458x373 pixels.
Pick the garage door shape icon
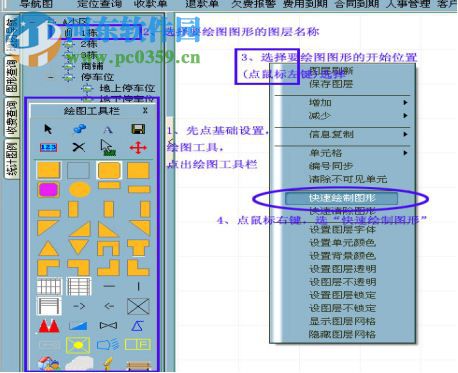pyautogui.click(x=49, y=306)
